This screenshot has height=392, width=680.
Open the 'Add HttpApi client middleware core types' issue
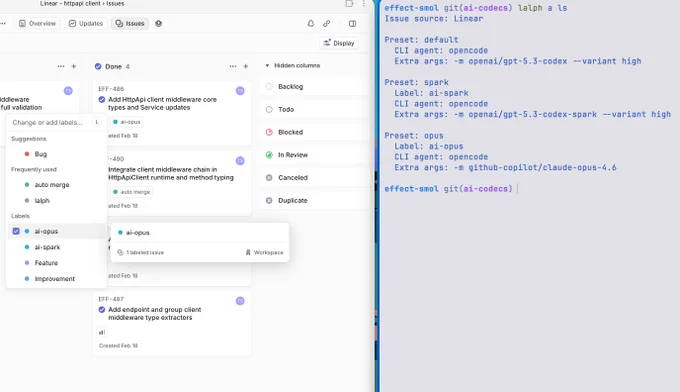coord(162,103)
